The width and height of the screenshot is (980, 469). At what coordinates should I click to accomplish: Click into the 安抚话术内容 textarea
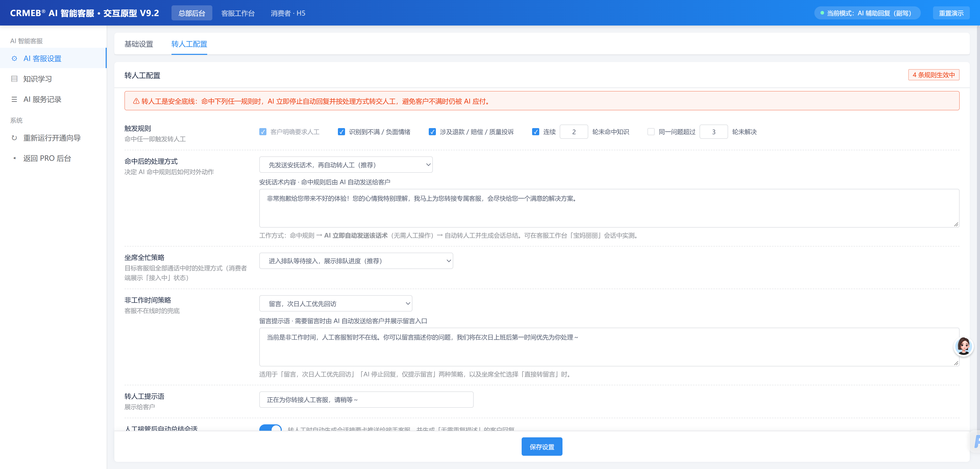609,208
